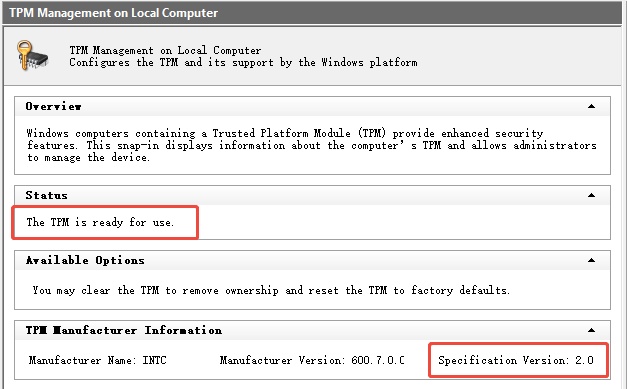Click the Overview section header
This screenshot has height=389, width=627.
coord(312,106)
